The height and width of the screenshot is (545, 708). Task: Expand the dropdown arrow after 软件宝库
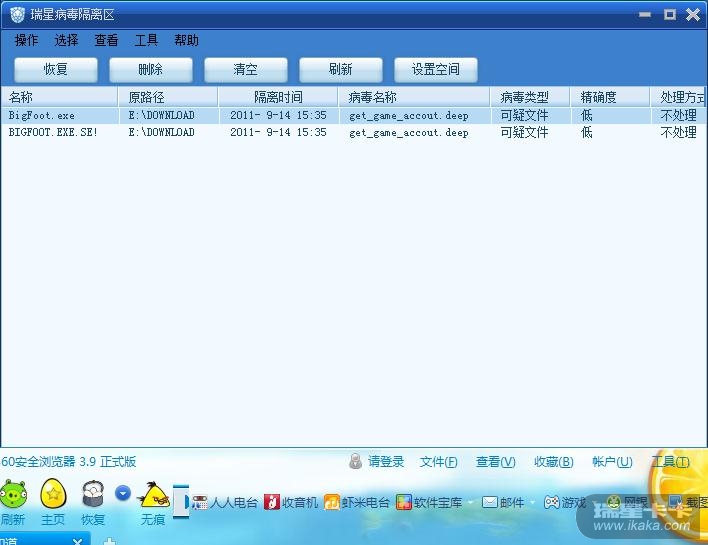coord(470,503)
